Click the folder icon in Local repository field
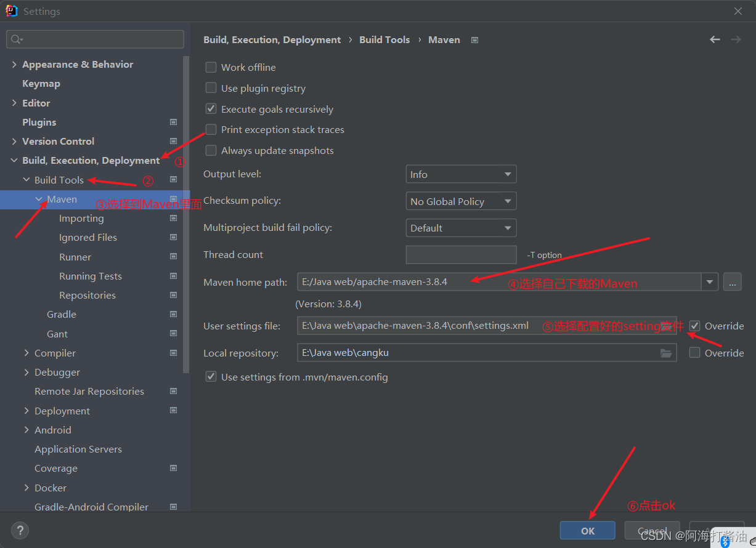The width and height of the screenshot is (756, 548). [x=666, y=353]
